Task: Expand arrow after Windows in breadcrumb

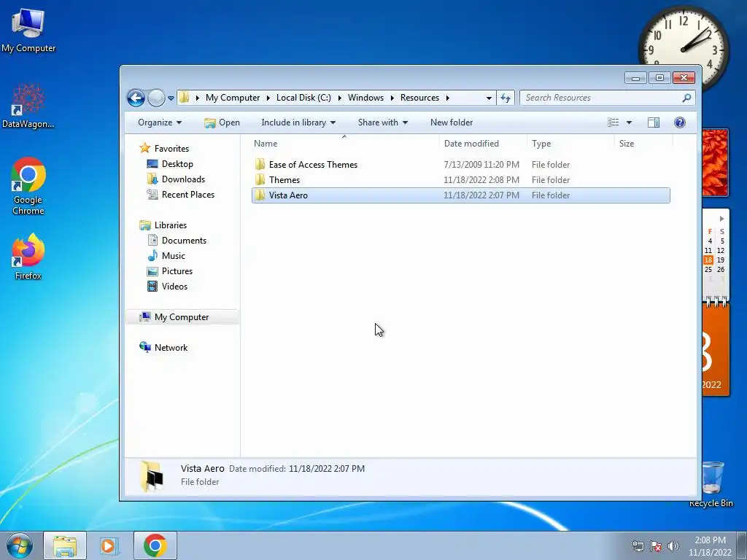Action: [392, 98]
